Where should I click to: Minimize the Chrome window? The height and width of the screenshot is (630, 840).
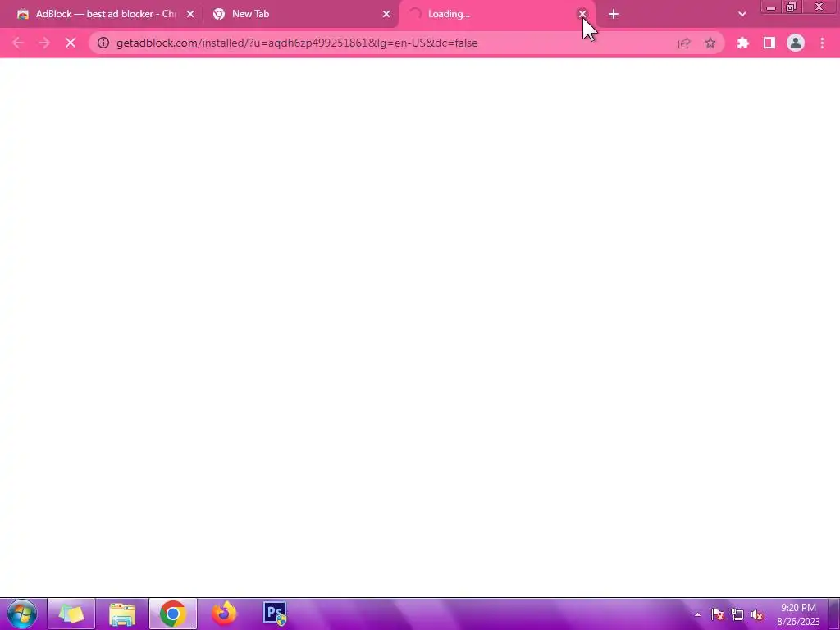coord(771,7)
